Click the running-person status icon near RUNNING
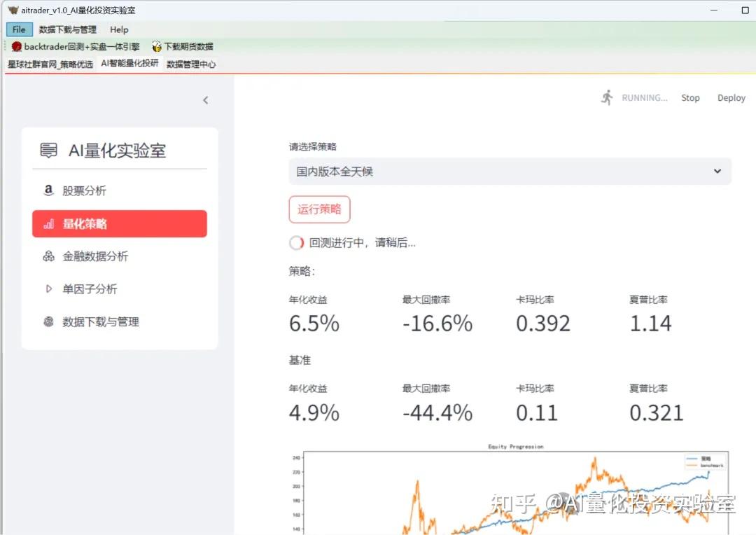The image size is (756, 535). click(x=607, y=97)
